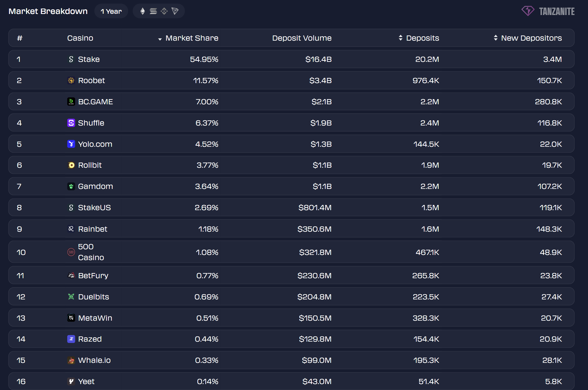Image resolution: width=588 pixels, height=390 pixels.
Task: Click the Whale.io casino logo
Action: click(71, 360)
